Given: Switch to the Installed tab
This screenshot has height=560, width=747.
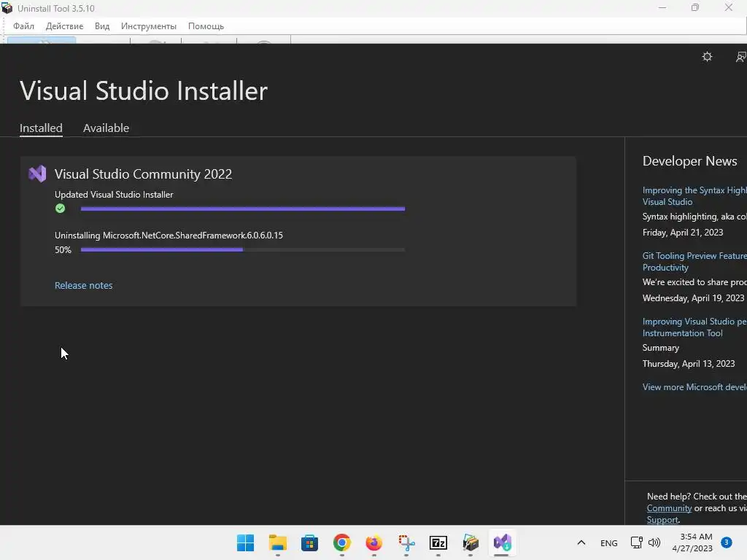Looking at the screenshot, I should (41, 128).
